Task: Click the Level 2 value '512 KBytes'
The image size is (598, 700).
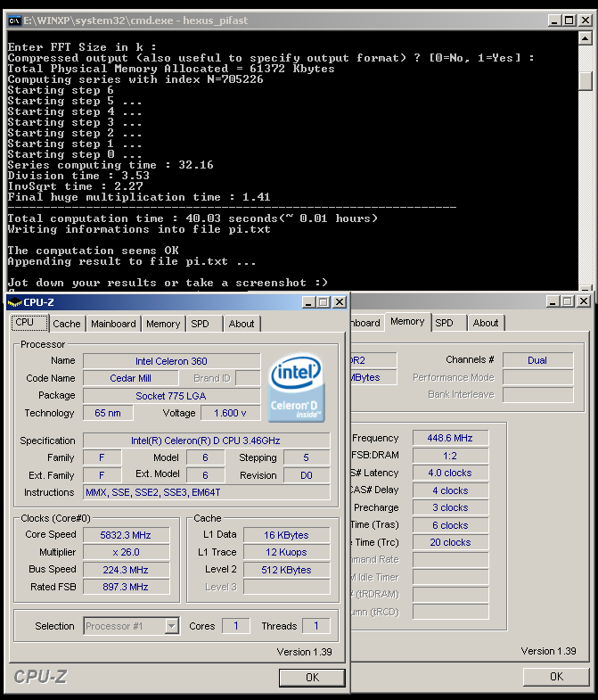Action: [286, 570]
